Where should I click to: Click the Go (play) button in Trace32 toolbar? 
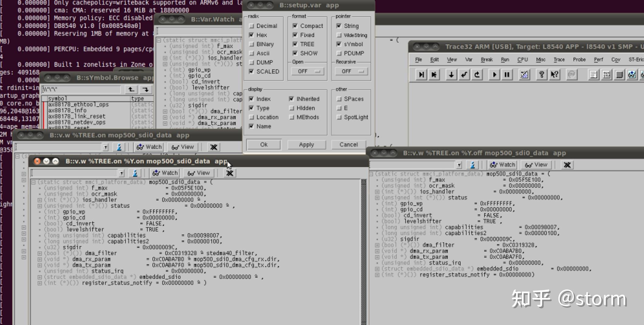(x=494, y=75)
